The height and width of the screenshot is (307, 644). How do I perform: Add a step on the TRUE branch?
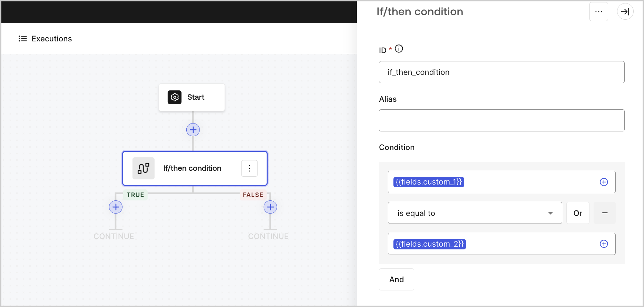tap(116, 207)
